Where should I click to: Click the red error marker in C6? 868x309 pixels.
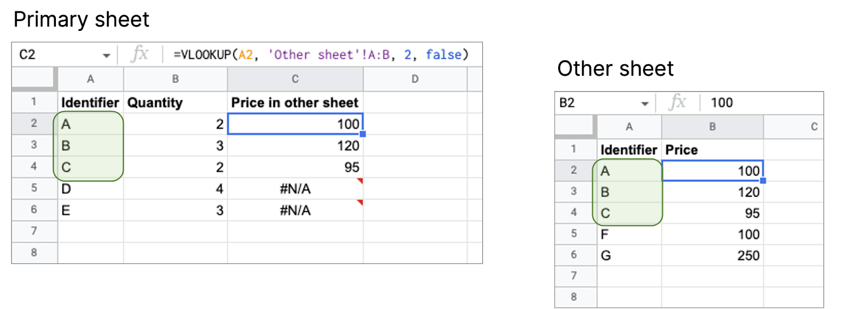[360, 202]
